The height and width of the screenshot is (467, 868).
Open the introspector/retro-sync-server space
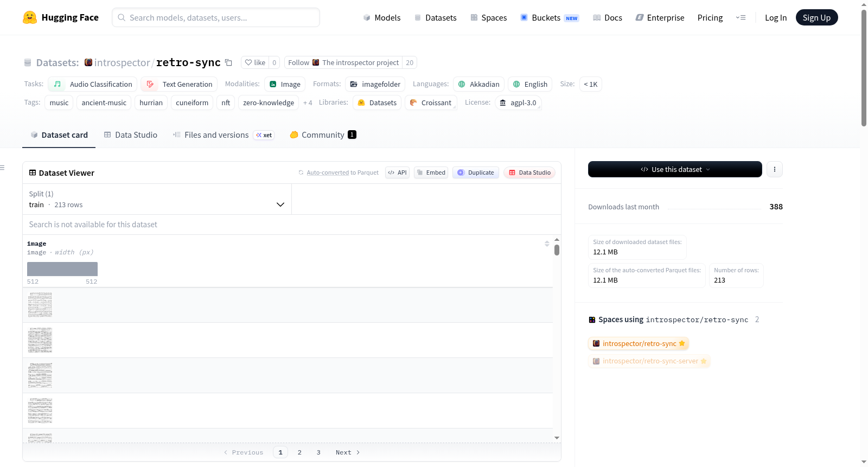(649, 361)
